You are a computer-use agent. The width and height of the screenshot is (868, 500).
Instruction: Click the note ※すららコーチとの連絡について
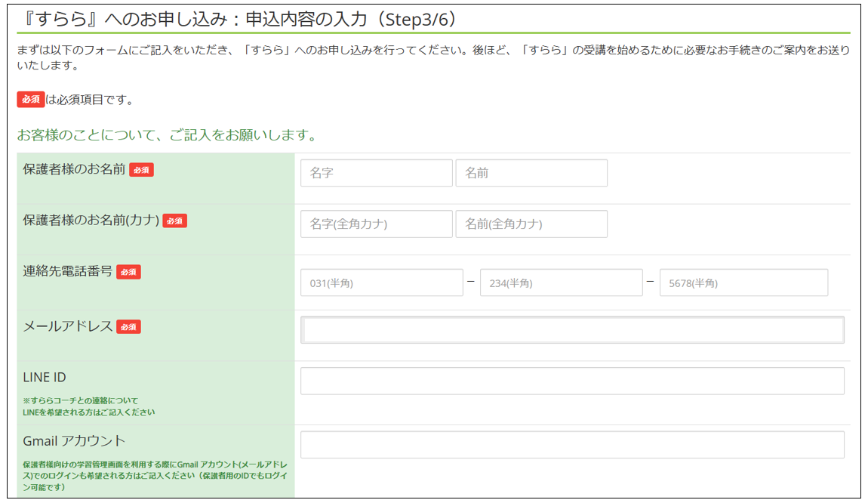coord(80,400)
